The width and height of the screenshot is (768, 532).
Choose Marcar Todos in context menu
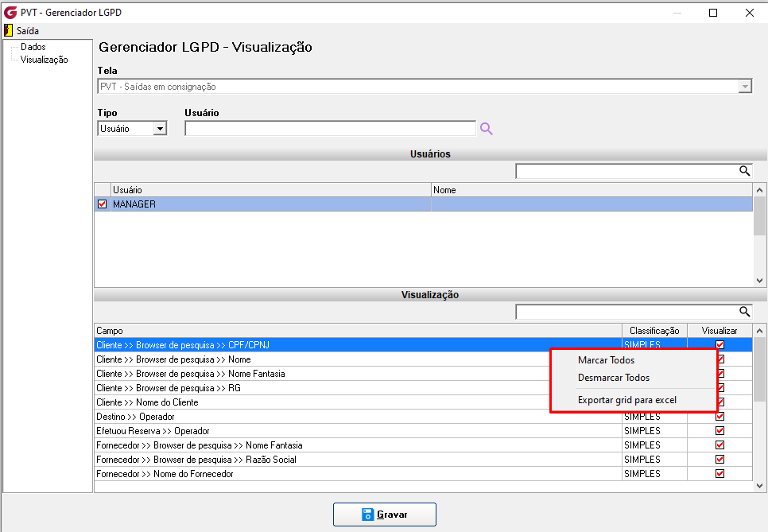pos(606,360)
